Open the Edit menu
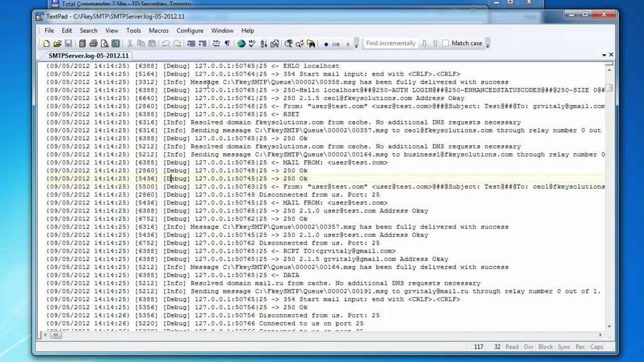 [67, 30]
